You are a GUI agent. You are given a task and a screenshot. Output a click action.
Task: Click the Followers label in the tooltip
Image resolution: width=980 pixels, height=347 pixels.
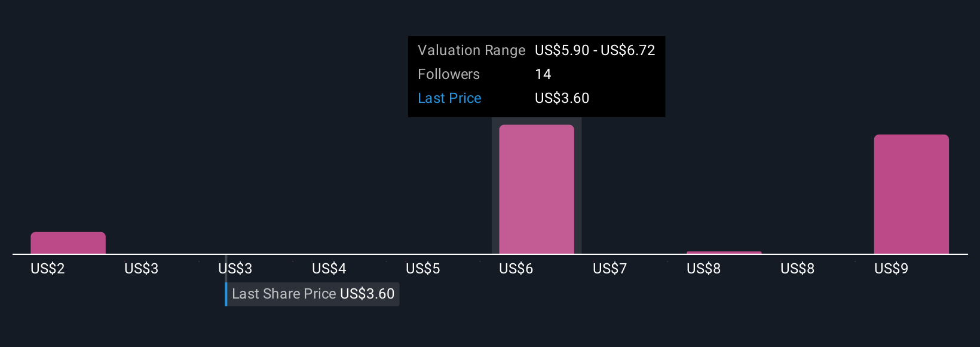click(x=449, y=74)
